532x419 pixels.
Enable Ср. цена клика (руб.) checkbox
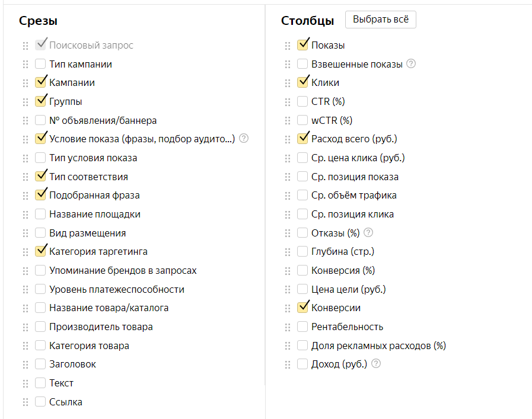(x=302, y=158)
